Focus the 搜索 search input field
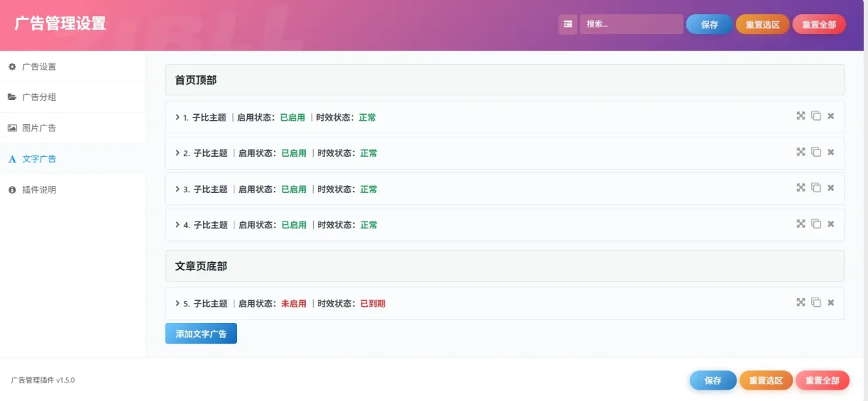The width and height of the screenshot is (868, 401). (632, 24)
